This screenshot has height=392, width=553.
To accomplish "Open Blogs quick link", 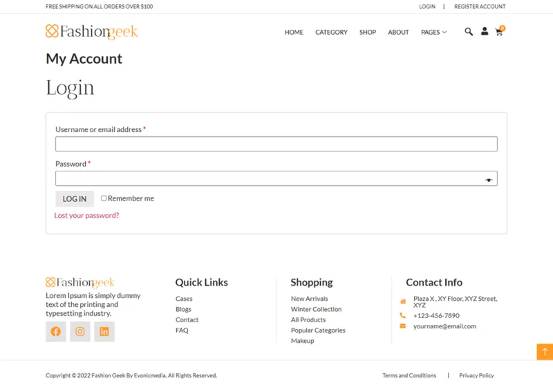I will pos(183,309).
